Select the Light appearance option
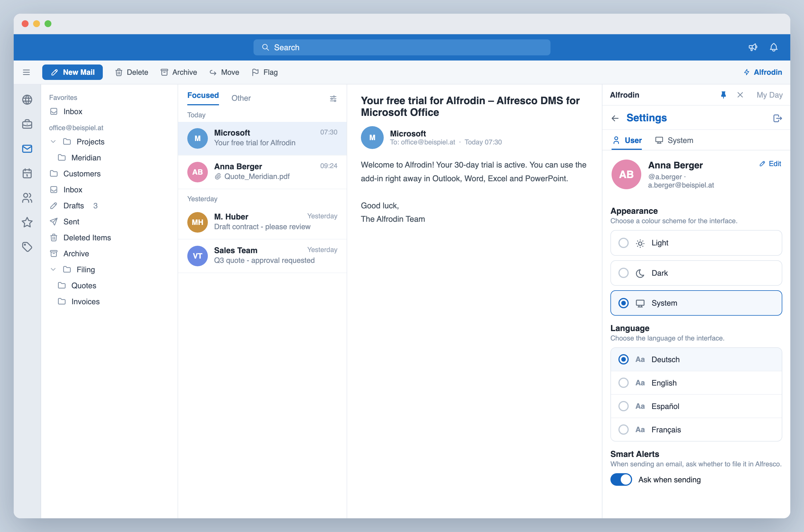804x532 pixels. point(696,243)
